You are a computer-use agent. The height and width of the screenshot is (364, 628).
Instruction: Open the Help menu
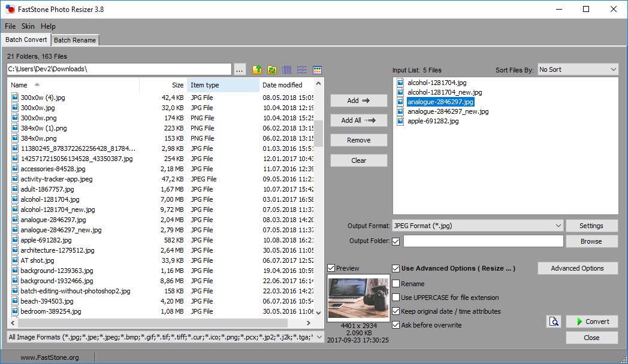click(x=48, y=26)
